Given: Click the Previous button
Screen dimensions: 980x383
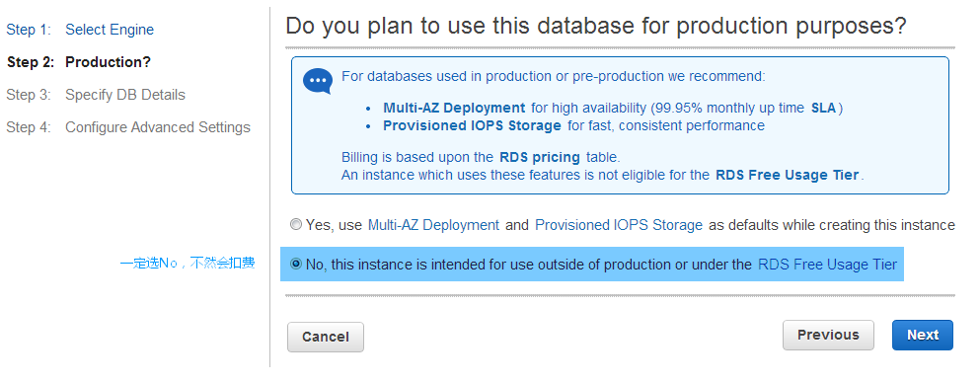Looking at the screenshot, I should pos(828,335).
